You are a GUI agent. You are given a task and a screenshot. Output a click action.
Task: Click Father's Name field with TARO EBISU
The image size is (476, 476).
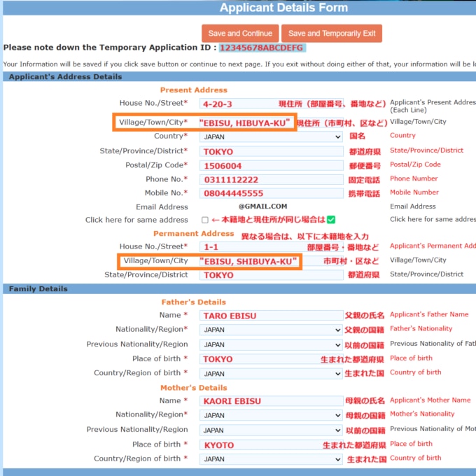tap(271, 316)
